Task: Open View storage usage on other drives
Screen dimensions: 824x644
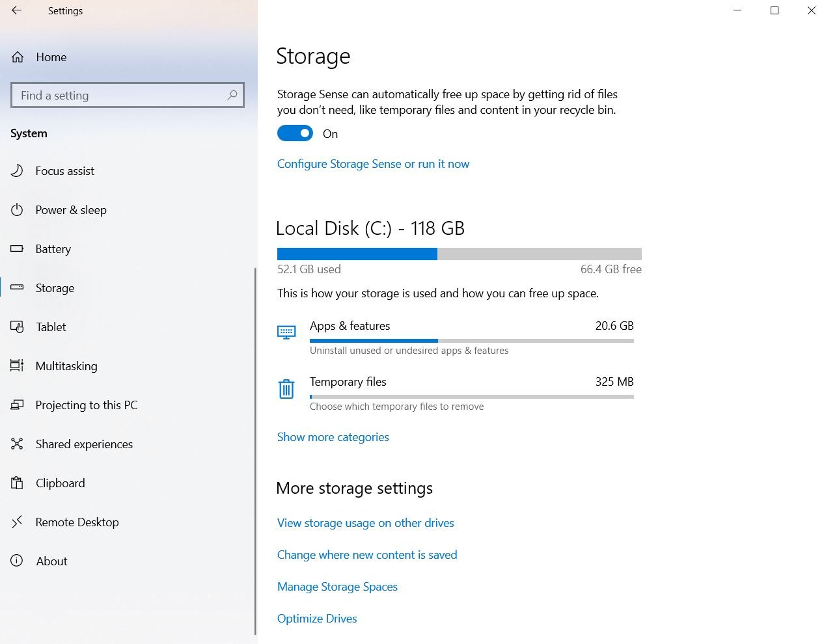Action: pyautogui.click(x=365, y=523)
